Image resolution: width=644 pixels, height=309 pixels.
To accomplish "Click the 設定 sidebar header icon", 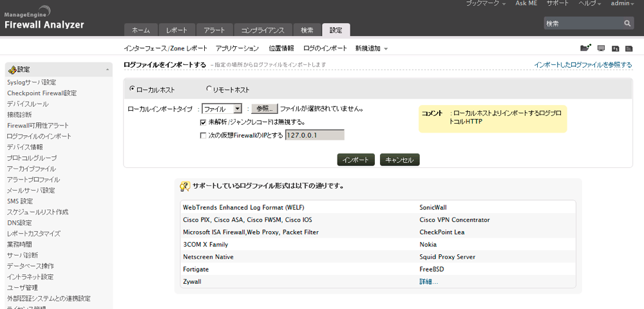I will pyautogui.click(x=12, y=70).
